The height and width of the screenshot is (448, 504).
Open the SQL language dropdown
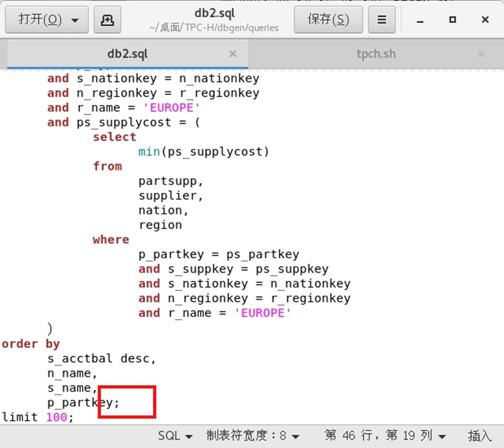(x=175, y=436)
